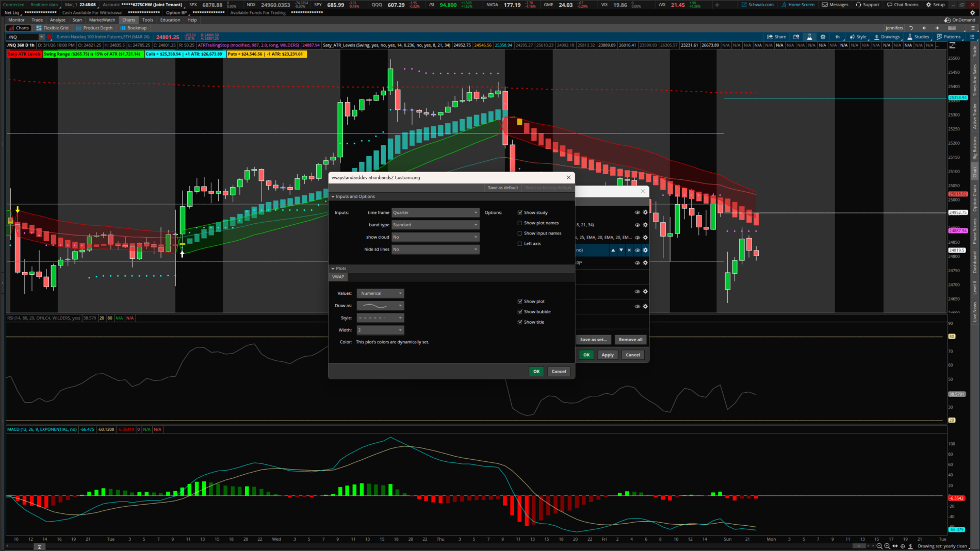The width and height of the screenshot is (980, 551).
Task: Zoom in the chart with magnifier
Action: coord(887,546)
